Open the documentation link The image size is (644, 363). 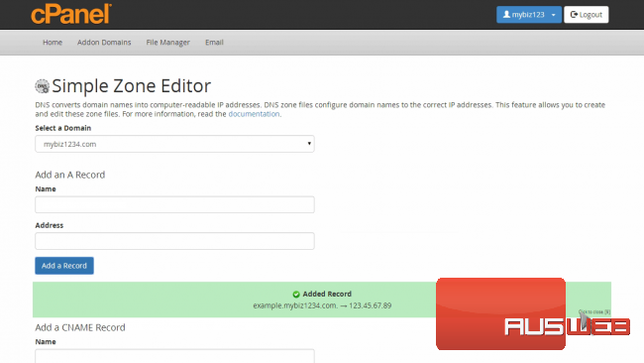click(254, 114)
